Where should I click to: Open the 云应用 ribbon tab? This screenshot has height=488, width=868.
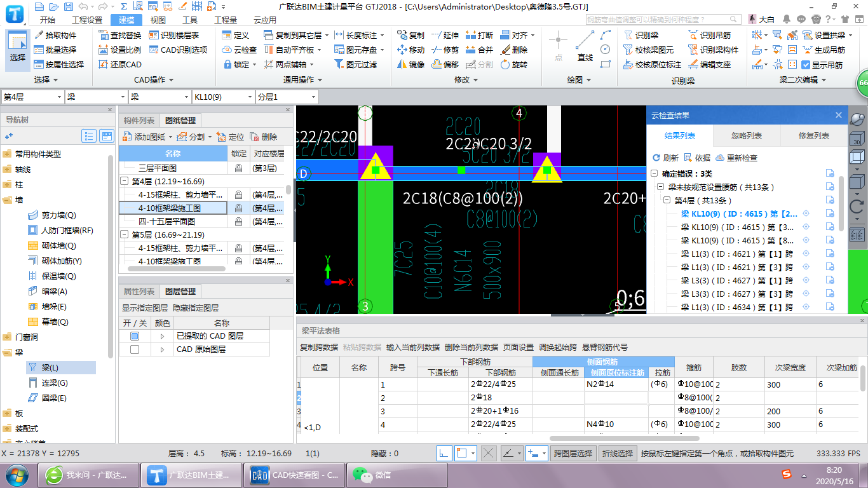pyautogui.click(x=264, y=20)
